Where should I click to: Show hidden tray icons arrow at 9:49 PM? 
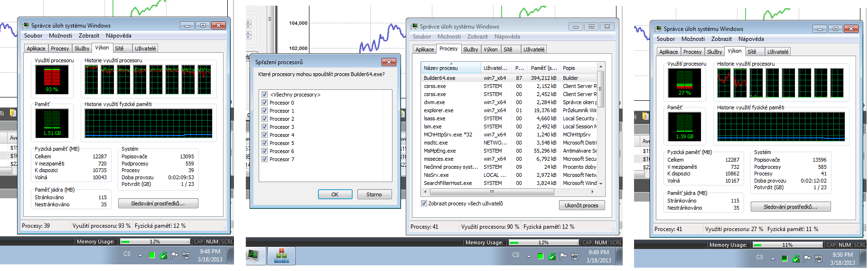point(529,256)
